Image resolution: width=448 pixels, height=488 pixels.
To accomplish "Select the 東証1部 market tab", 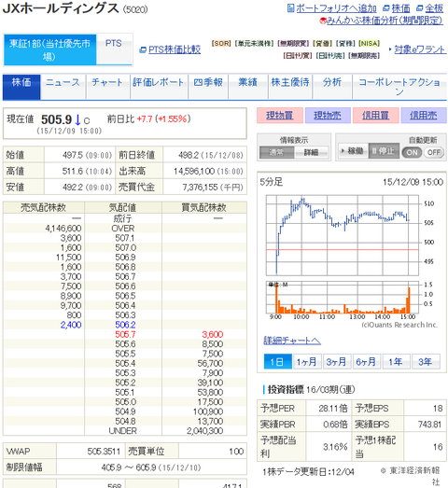I will click(x=49, y=49).
